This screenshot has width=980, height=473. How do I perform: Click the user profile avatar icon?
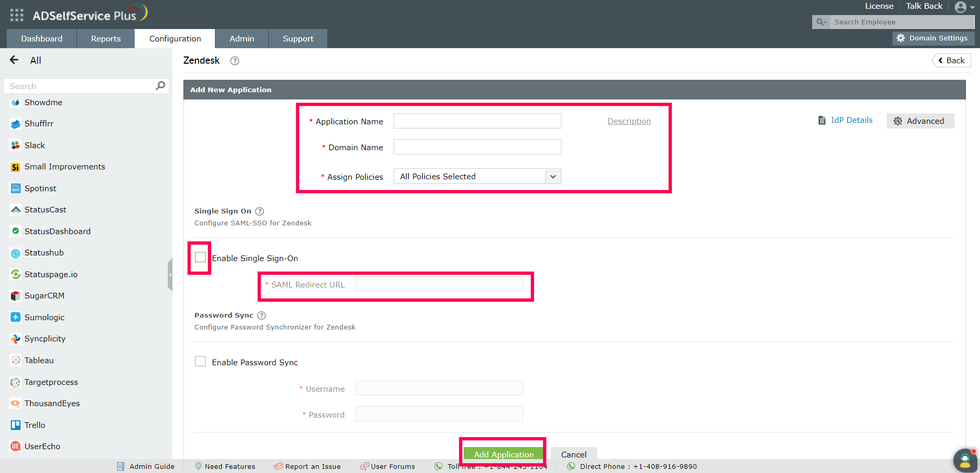coord(960,7)
